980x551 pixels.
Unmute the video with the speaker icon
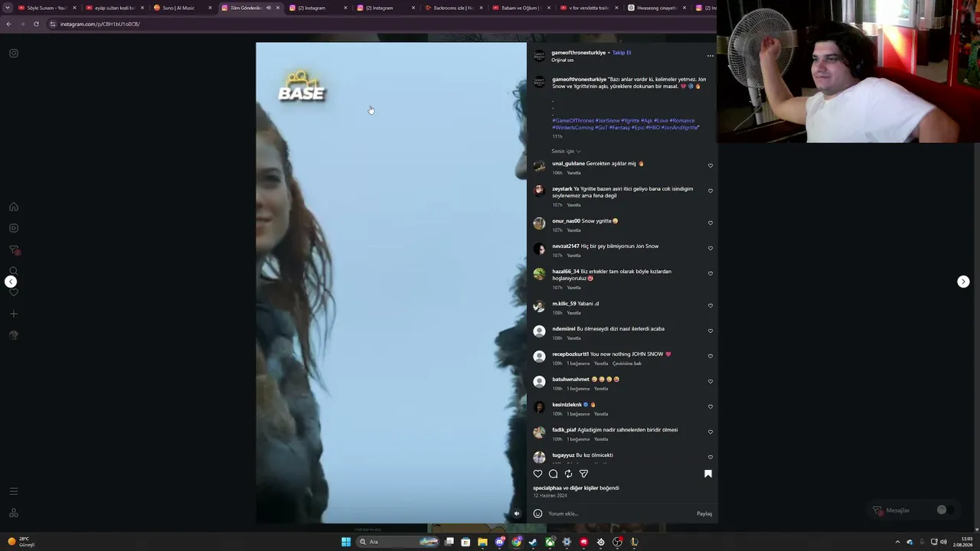(x=517, y=514)
